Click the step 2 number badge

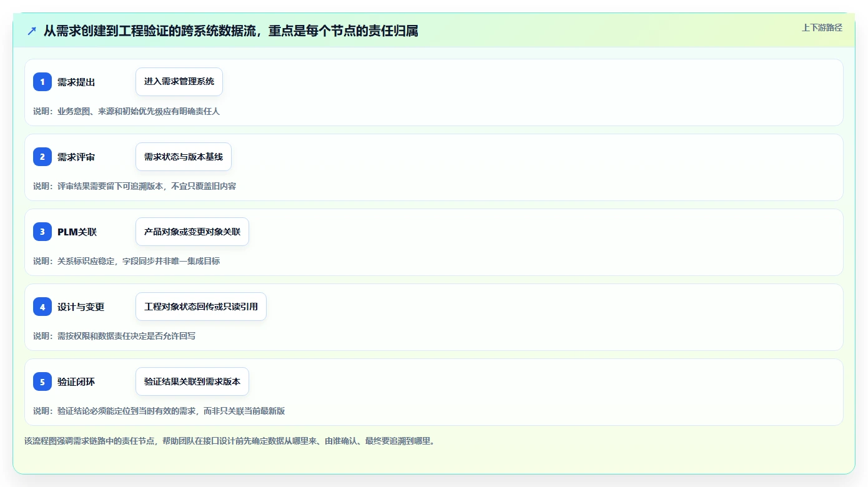(42, 157)
